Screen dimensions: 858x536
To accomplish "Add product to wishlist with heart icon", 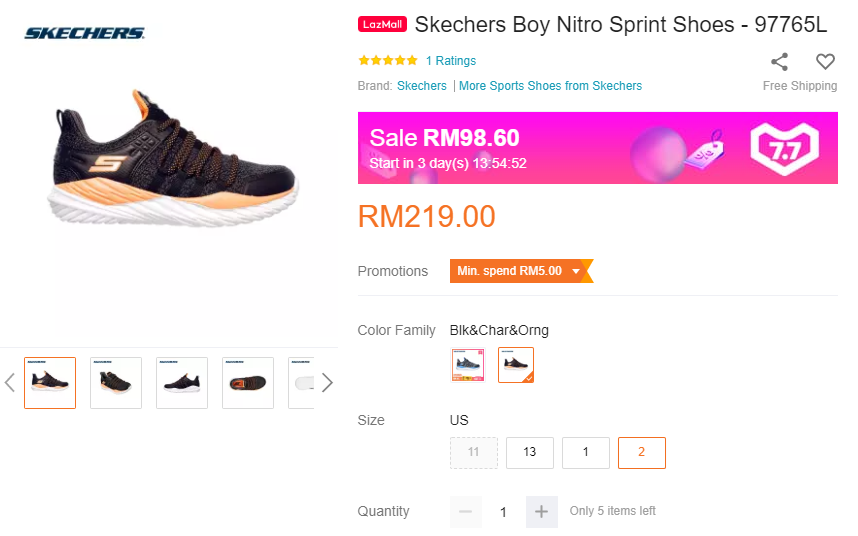I will coord(825,62).
